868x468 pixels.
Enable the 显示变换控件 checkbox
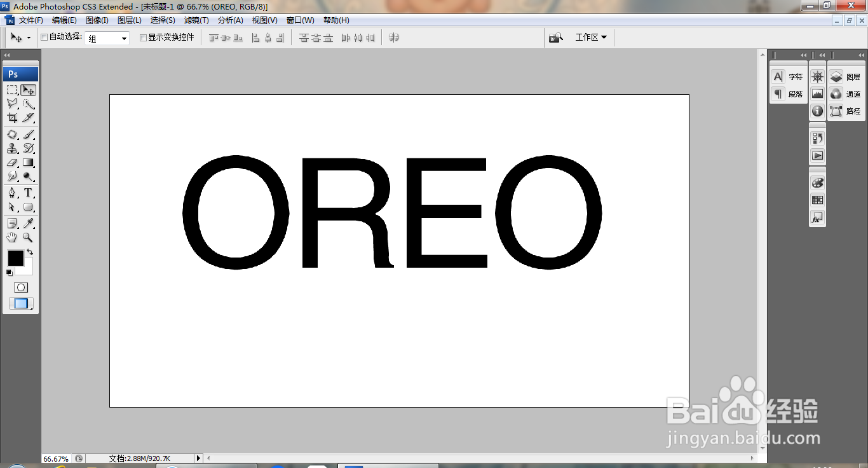[143, 38]
